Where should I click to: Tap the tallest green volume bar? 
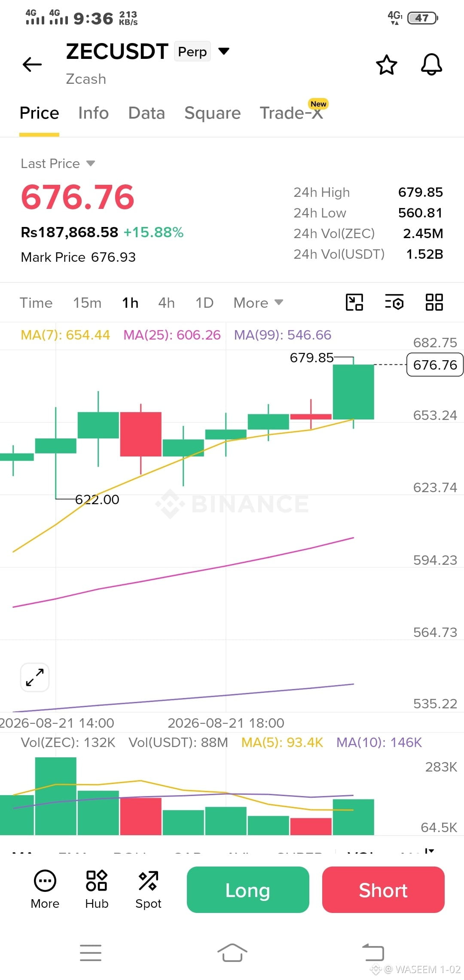tap(56, 796)
